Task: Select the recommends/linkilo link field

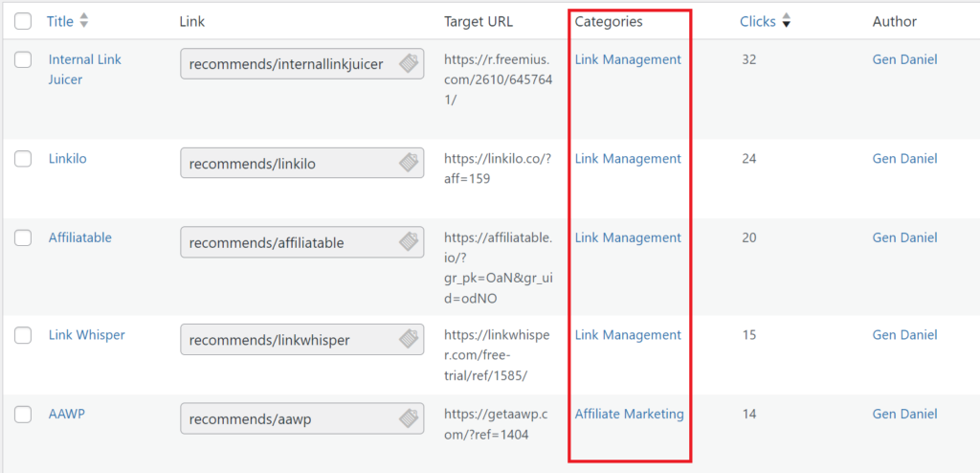Action: (301, 164)
